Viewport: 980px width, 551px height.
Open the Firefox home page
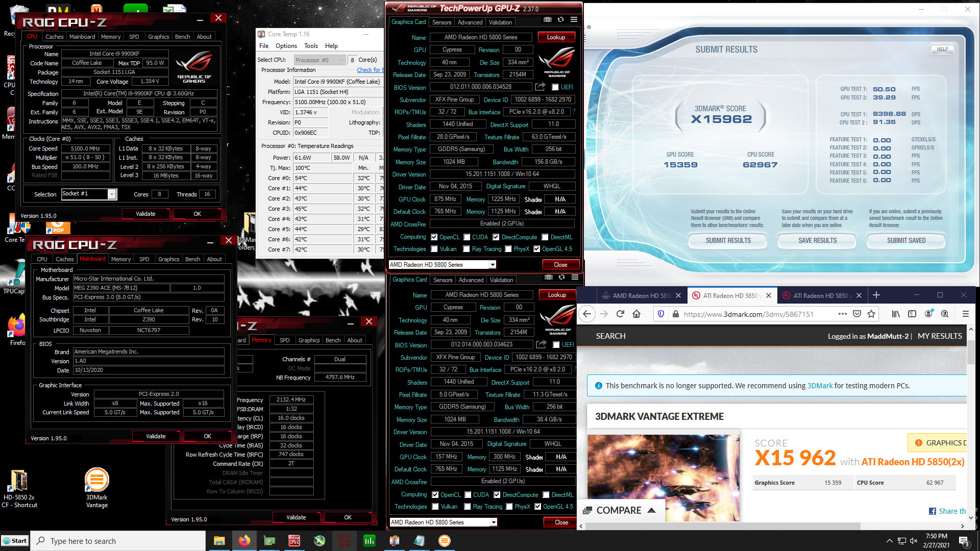(636, 314)
